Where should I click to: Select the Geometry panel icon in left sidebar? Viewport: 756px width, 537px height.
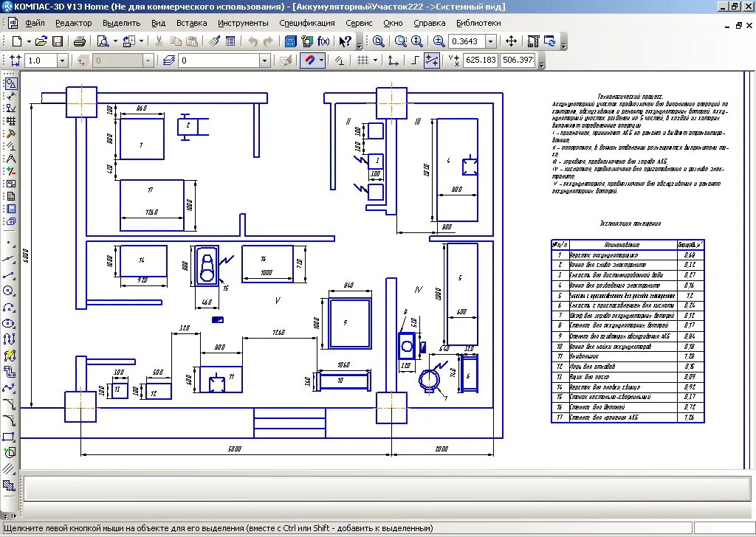(10, 84)
